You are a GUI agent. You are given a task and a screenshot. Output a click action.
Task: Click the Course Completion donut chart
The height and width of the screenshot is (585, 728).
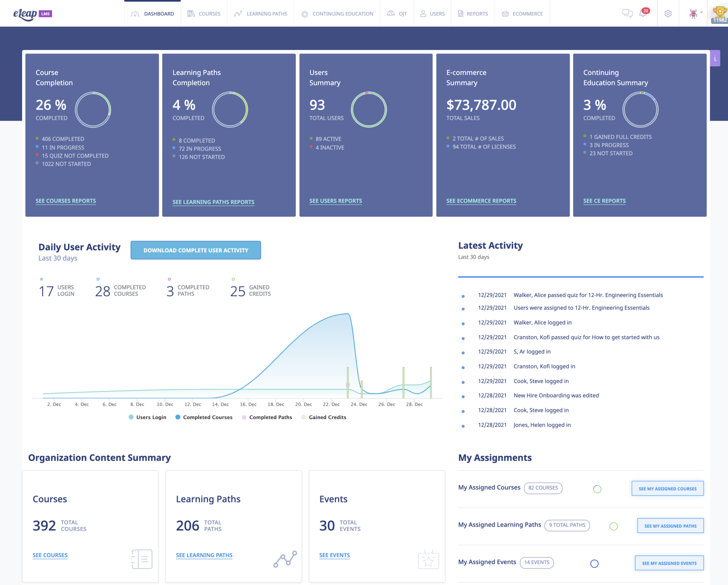point(93,110)
